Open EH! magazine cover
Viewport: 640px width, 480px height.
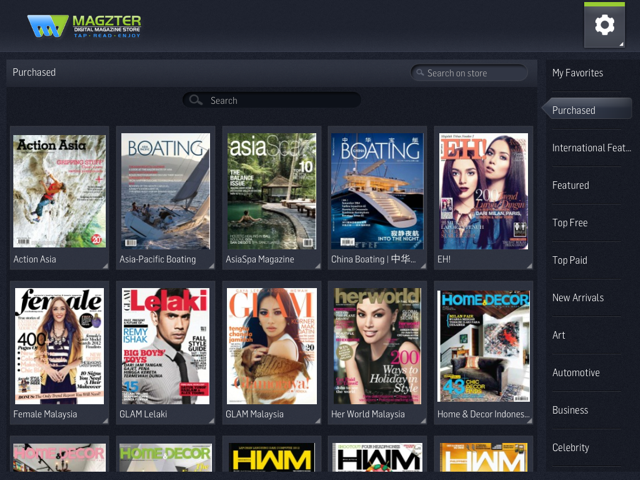tap(483, 190)
